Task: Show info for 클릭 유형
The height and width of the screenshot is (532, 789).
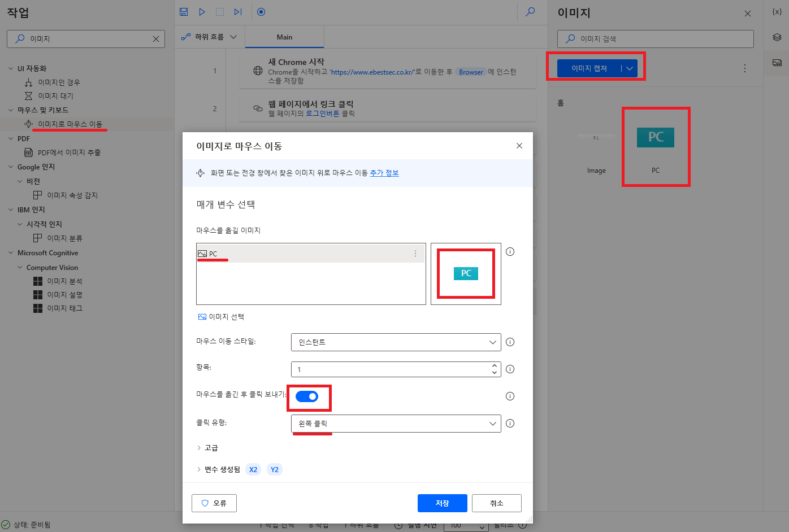Action: (x=510, y=423)
